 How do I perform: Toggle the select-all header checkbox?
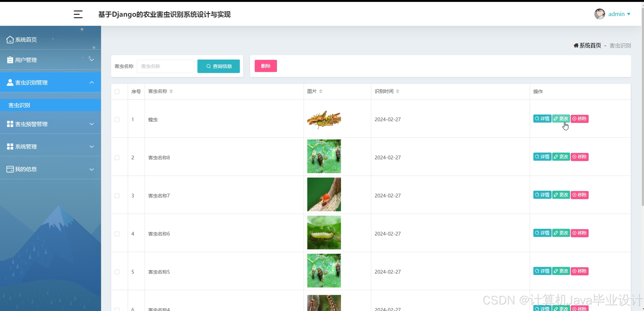coord(117,91)
